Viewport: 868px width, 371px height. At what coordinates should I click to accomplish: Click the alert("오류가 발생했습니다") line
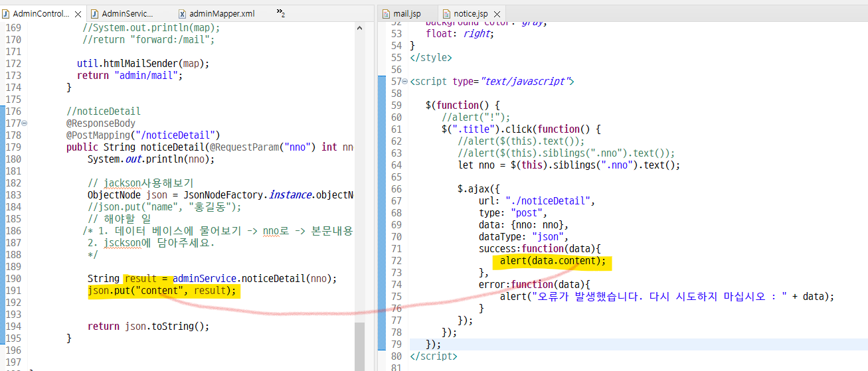667,297
